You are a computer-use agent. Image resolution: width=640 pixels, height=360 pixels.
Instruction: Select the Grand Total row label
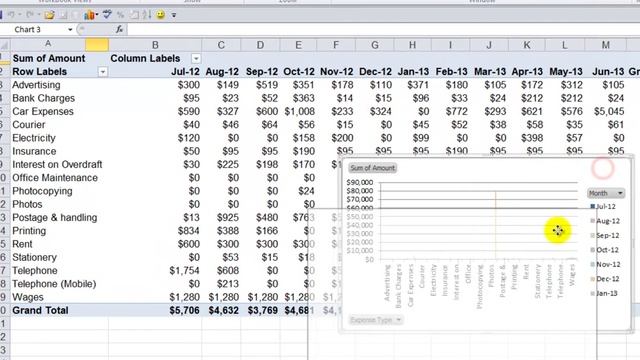pyautogui.click(x=59, y=310)
